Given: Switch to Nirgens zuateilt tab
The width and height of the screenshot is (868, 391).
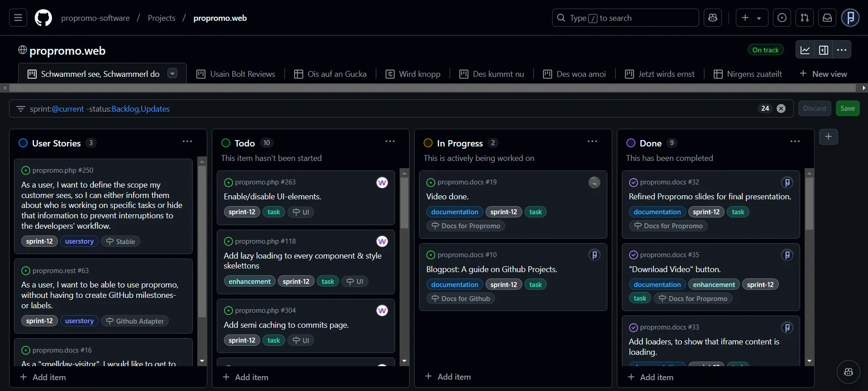Looking at the screenshot, I should point(748,74).
